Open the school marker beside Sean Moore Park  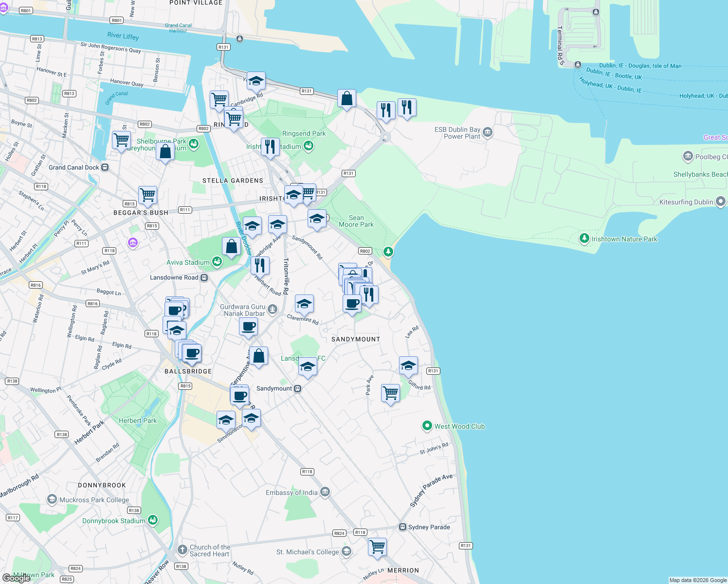click(x=317, y=219)
